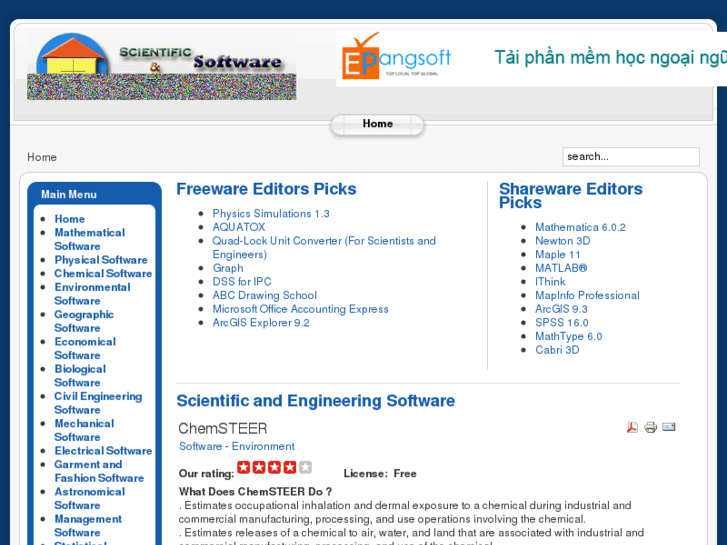
Task: Open Astronomical Software menu item
Action: pyautogui.click(x=89, y=499)
